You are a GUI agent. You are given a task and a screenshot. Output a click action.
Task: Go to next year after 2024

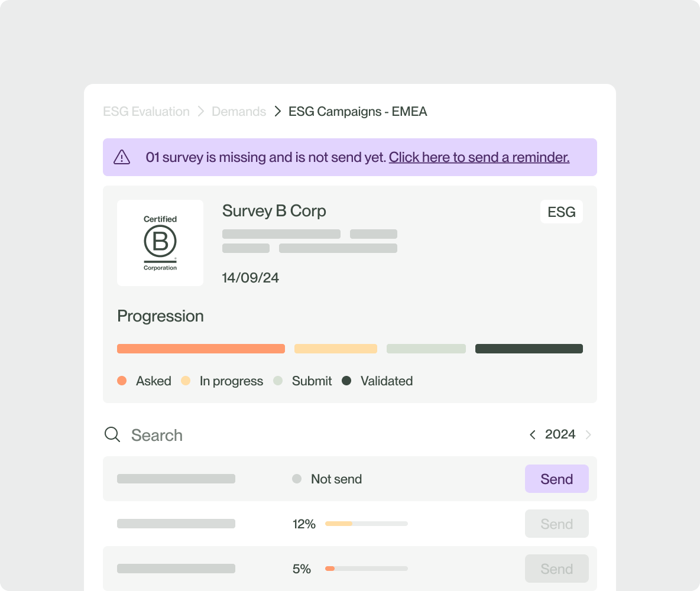click(x=588, y=435)
